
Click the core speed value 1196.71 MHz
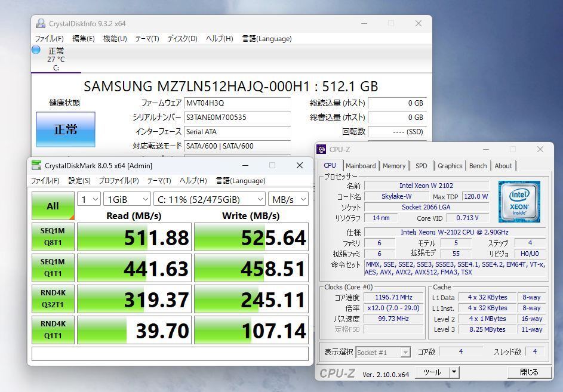point(393,297)
